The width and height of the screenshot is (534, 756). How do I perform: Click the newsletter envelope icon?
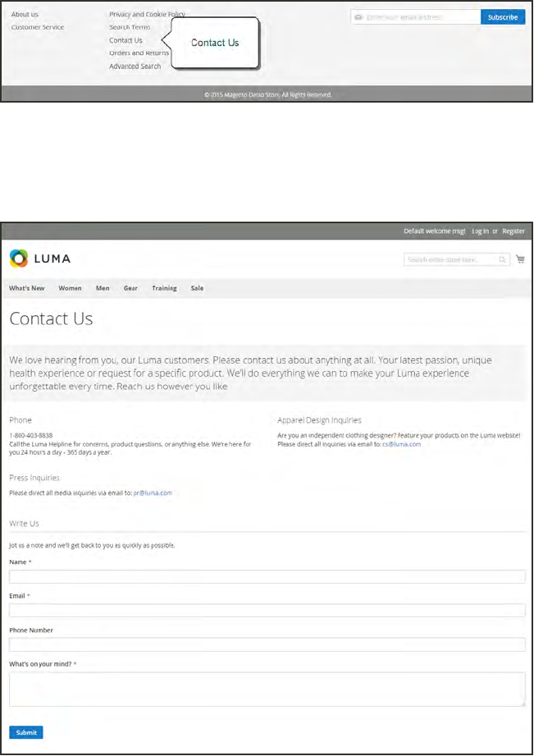coord(358,16)
